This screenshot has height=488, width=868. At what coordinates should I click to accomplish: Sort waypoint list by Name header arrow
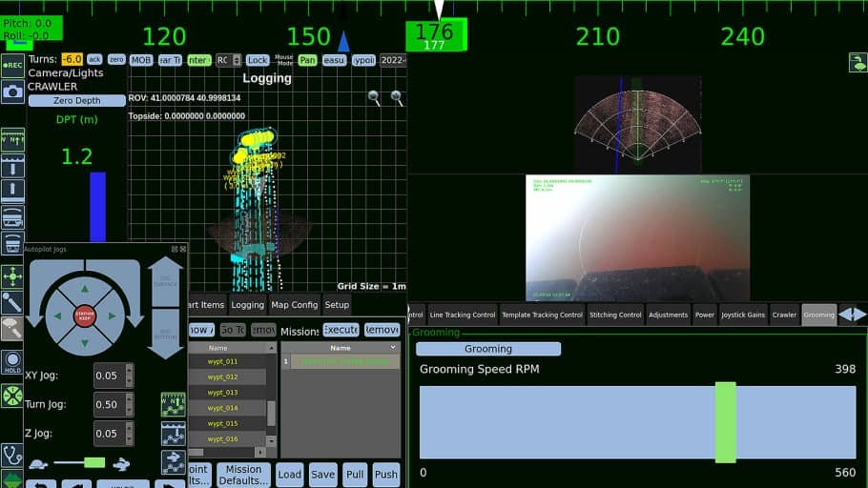click(271, 348)
